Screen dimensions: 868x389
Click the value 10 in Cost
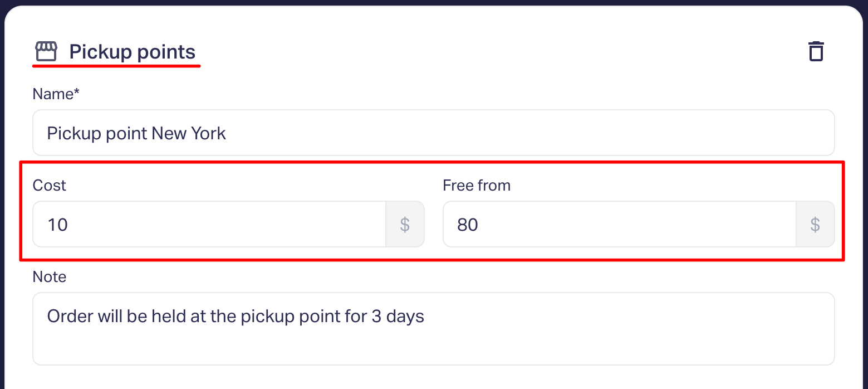[58, 225]
